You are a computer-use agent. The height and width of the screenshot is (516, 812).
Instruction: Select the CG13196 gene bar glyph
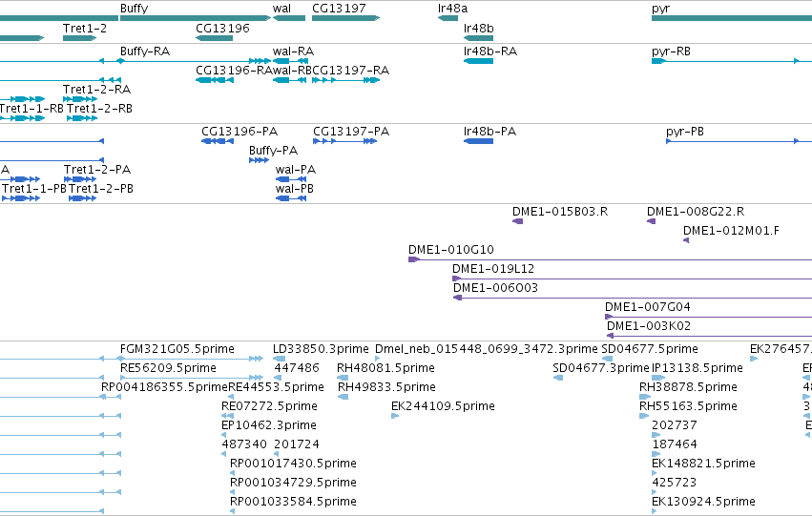coord(215,38)
